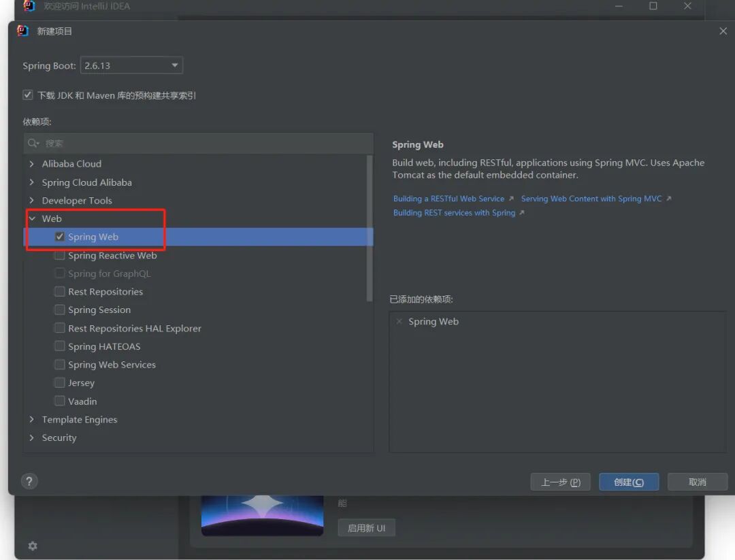
Task: Expand Developer Tools category
Action: coord(31,200)
